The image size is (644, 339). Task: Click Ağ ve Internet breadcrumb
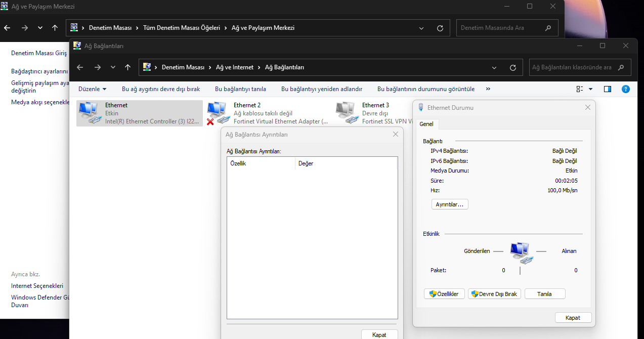click(x=236, y=67)
